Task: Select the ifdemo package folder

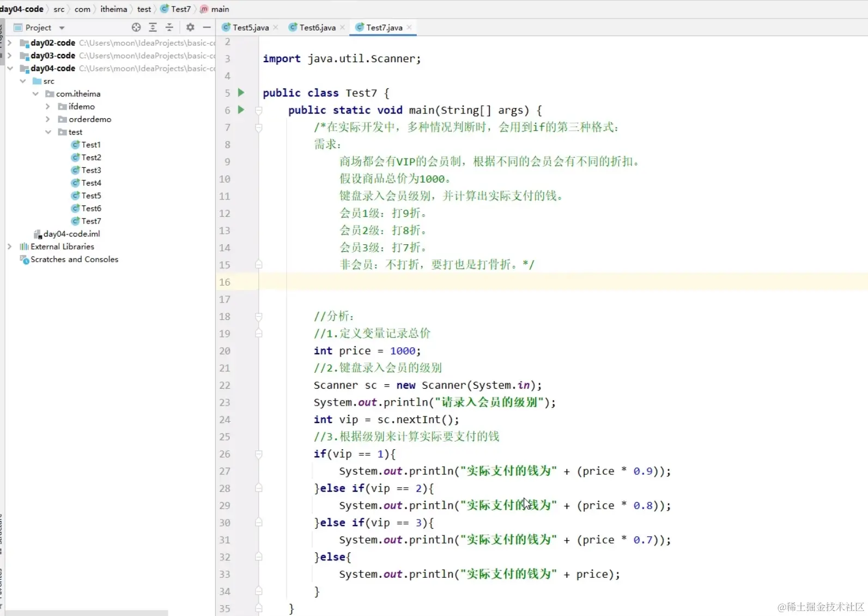Action: pyautogui.click(x=76, y=106)
